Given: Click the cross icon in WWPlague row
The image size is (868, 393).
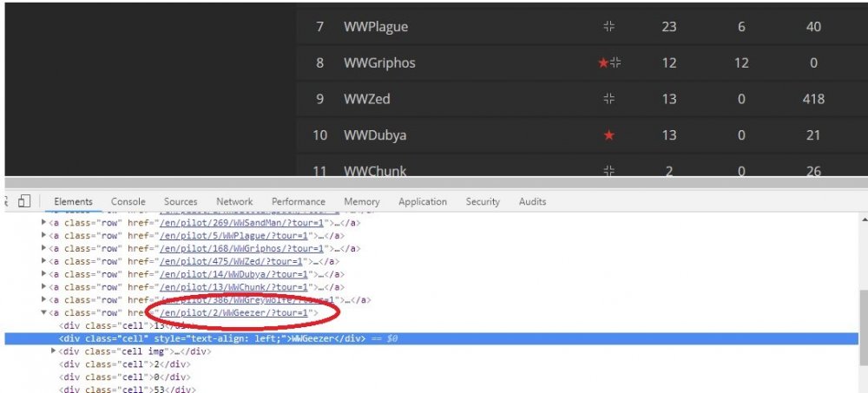Looking at the screenshot, I should click(609, 27).
